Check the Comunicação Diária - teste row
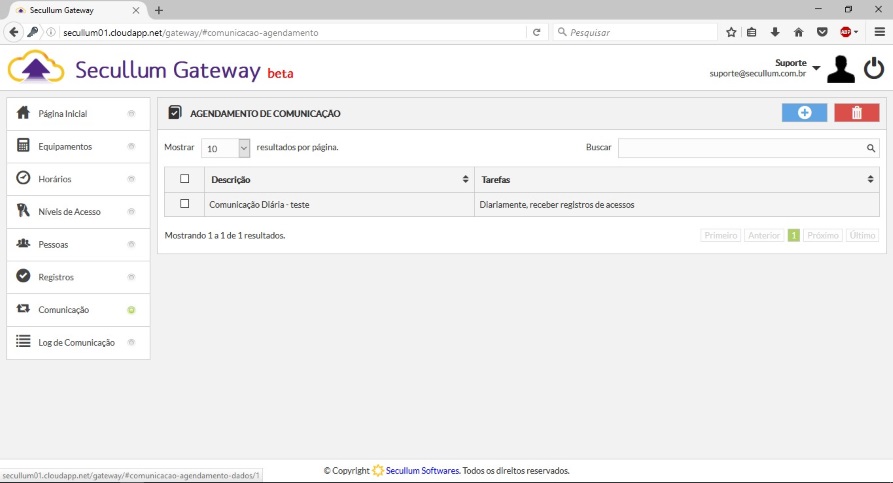The width and height of the screenshot is (893, 483). (x=184, y=204)
